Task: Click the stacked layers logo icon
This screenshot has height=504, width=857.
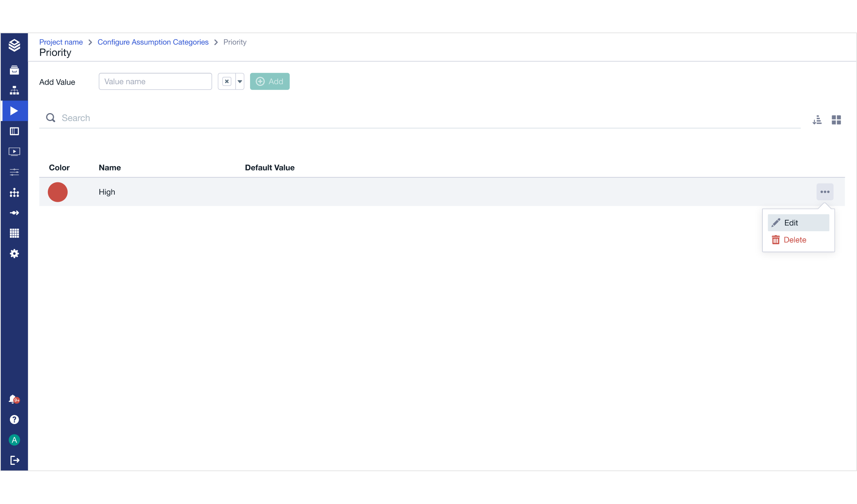Action: click(14, 45)
